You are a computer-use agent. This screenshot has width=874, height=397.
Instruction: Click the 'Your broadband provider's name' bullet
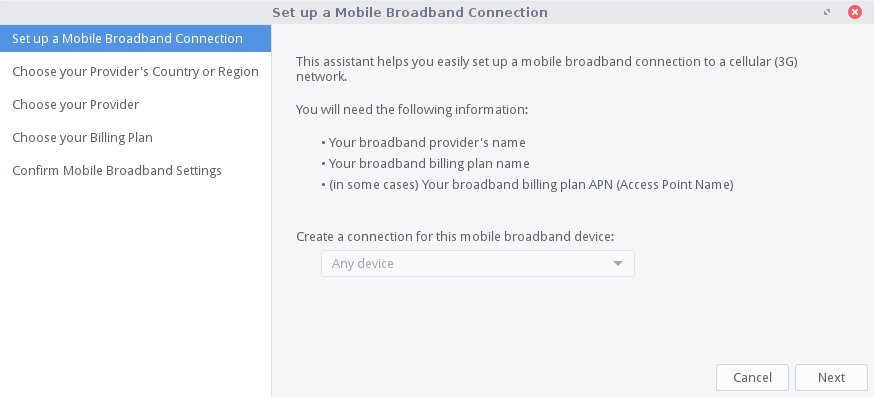(424, 143)
